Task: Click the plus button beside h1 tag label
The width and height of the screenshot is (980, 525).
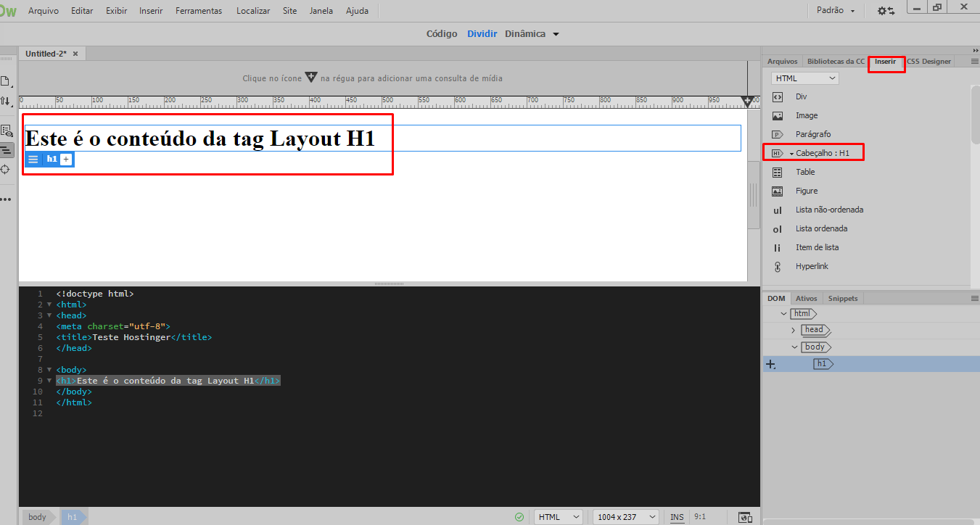Action: click(66, 159)
